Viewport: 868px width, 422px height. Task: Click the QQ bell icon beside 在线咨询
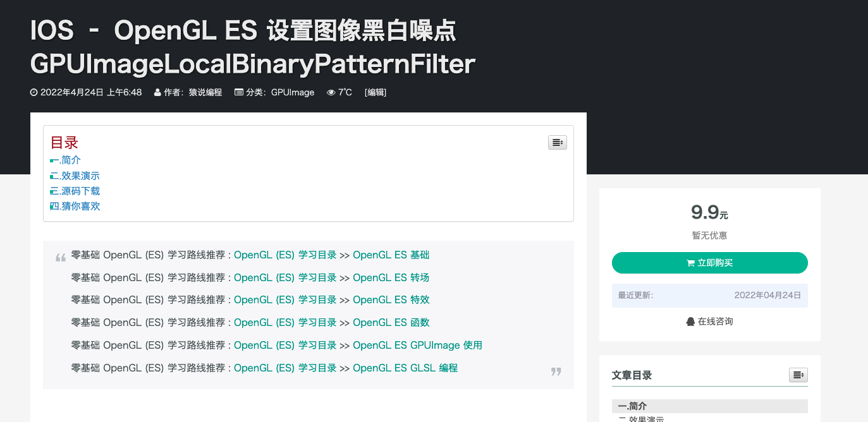(690, 321)
